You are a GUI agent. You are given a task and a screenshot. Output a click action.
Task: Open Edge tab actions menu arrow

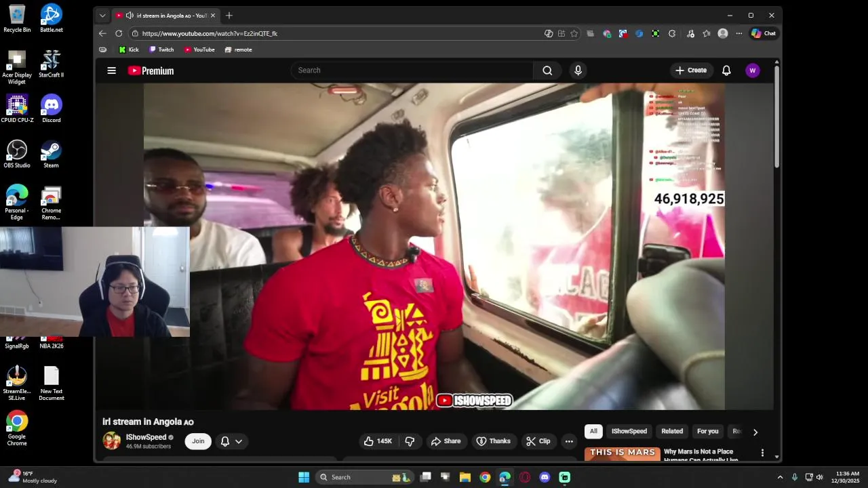pos(102,16)
